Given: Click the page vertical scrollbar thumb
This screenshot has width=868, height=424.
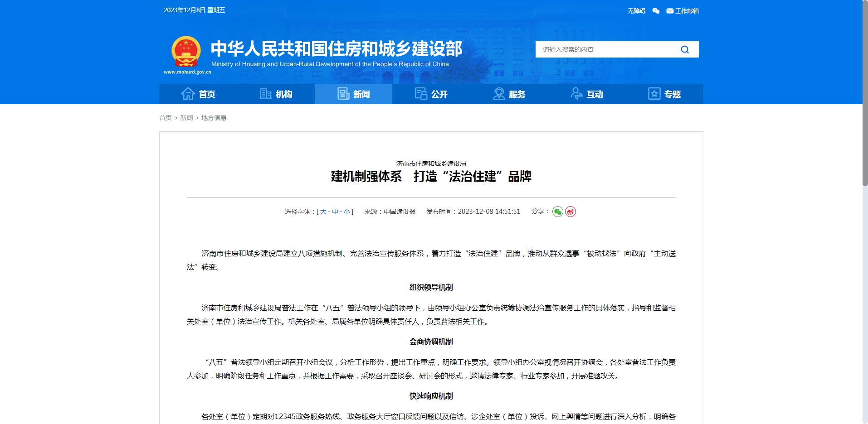Looking at the screenshot, I should (865, 93).
